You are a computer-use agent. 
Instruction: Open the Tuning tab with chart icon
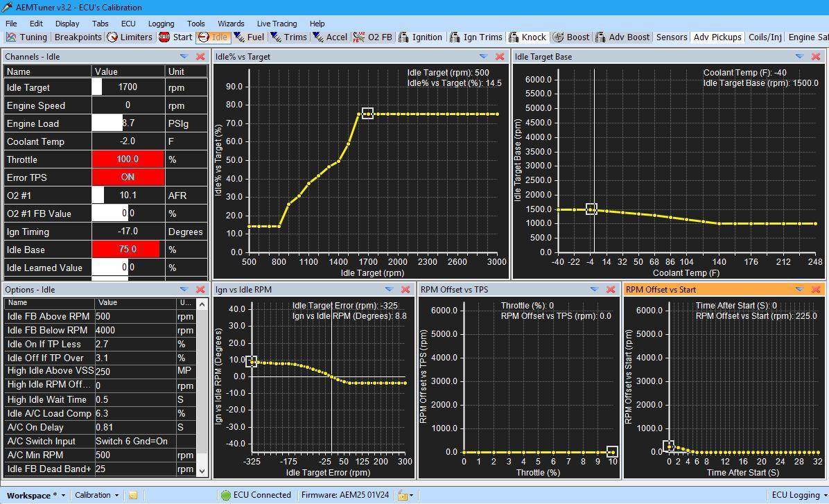pos(11,37)
